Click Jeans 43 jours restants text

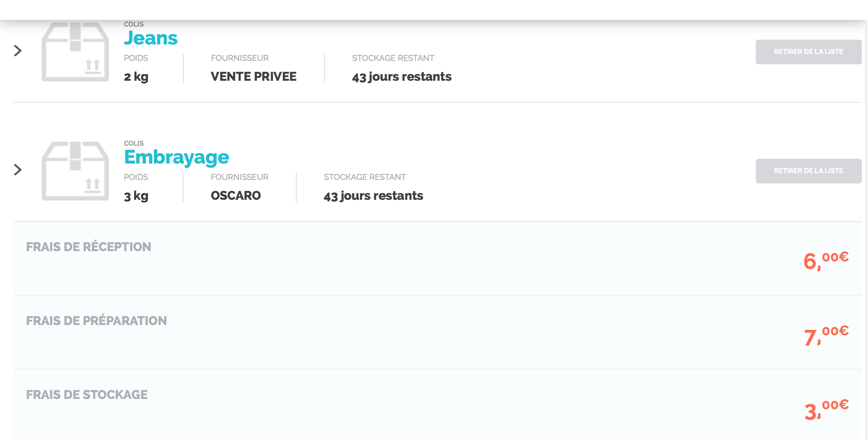click(401, 77)
